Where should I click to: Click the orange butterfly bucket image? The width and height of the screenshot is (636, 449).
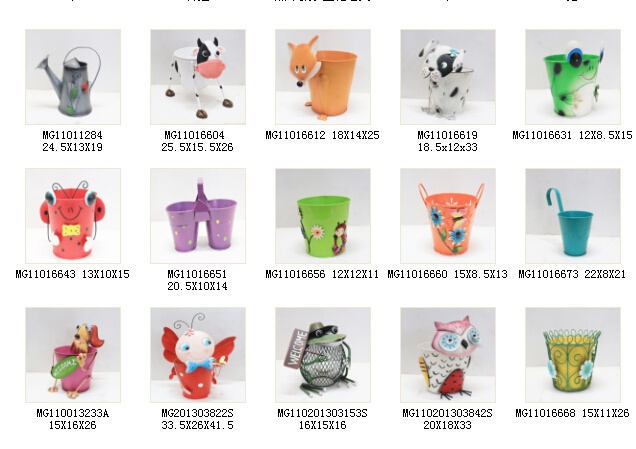click(448, 216)
